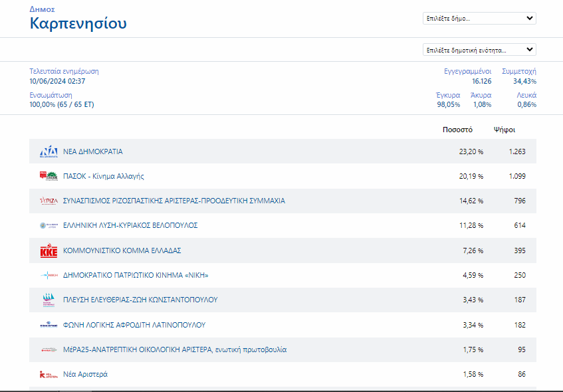Click the red KKE party logo
The height and width of the screenshot is (392, 563).
pyautogui.click(x=49, y=250)
